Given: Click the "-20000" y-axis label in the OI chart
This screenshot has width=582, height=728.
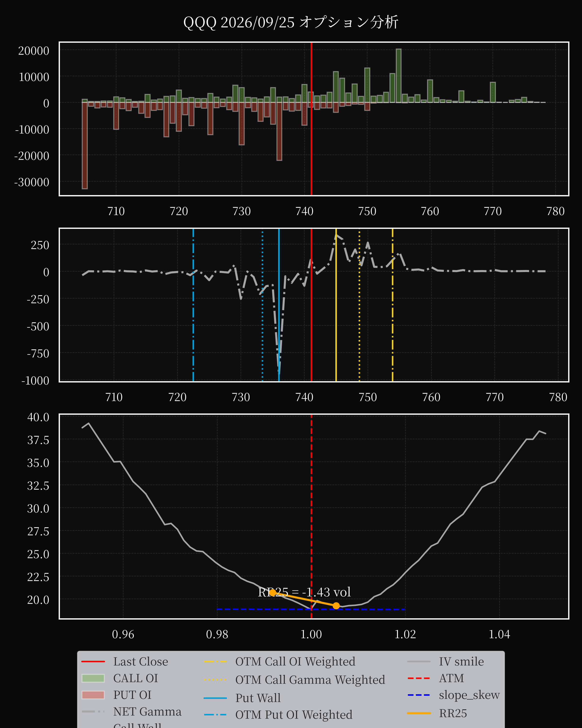Looking at the screenshot, I should pos(32,156).
